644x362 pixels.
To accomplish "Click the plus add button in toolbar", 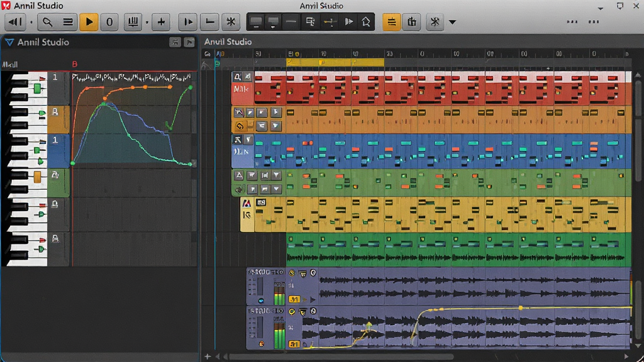I will tap(161, 22).
